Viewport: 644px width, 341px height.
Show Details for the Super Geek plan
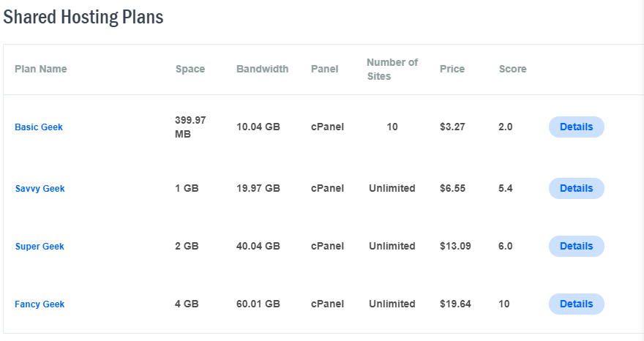576,246
